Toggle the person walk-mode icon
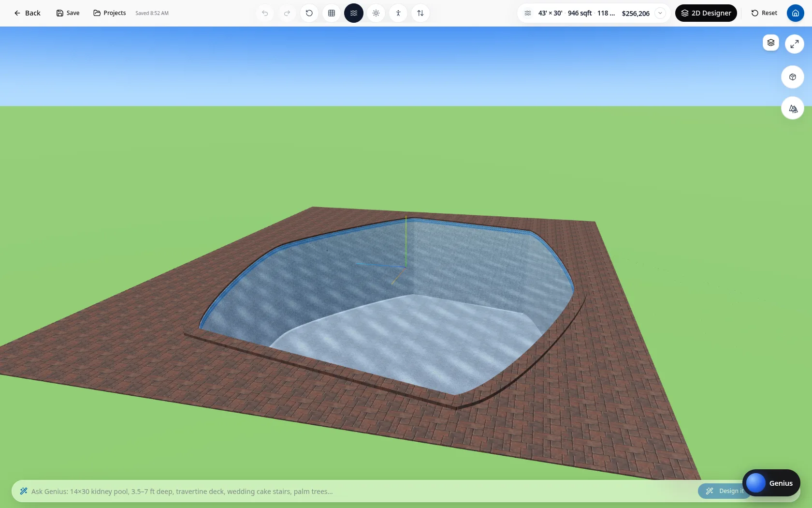 pos(398,13)
